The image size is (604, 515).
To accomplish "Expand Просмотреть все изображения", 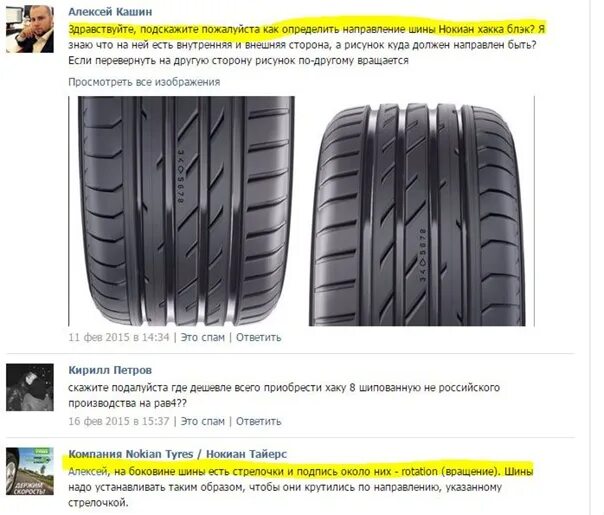I will (x=144, y=82).
